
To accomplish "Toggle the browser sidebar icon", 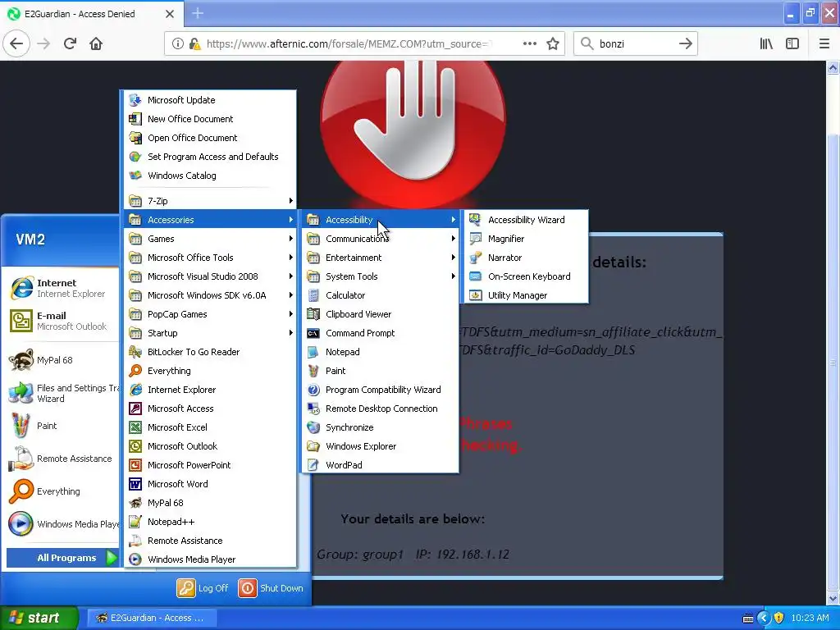I will point(792,44).
